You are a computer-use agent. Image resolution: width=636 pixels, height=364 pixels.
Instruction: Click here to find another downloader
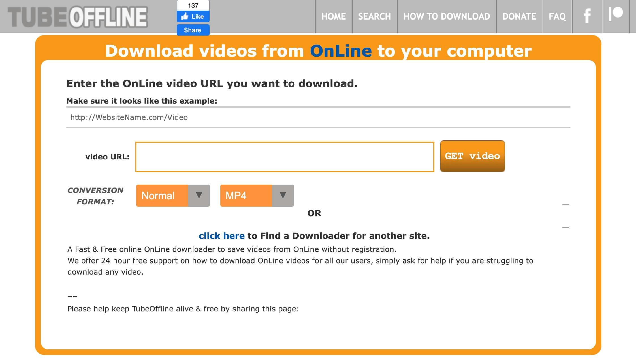point(221,235)
